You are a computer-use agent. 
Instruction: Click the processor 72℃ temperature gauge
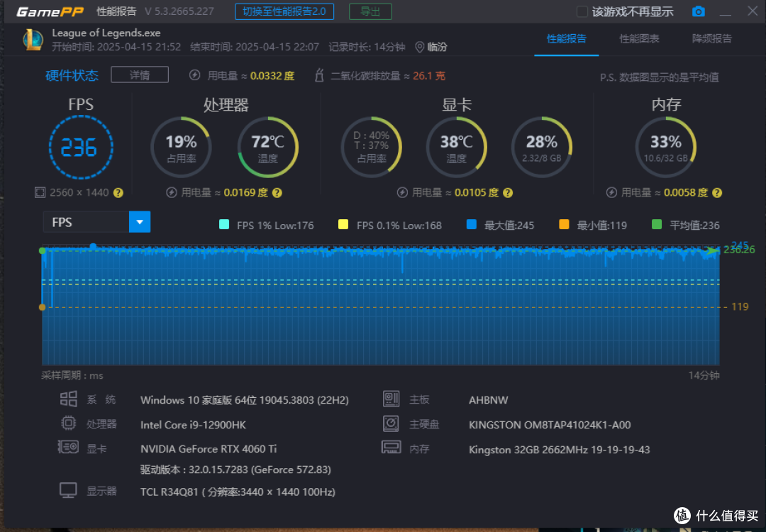click(x=267, y=147)
